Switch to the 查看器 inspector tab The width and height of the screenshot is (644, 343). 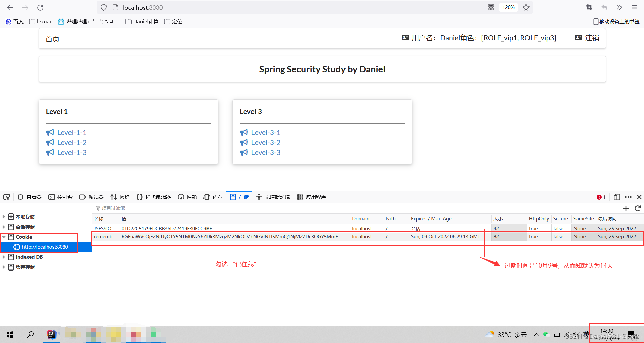click(x=30, y=197)
